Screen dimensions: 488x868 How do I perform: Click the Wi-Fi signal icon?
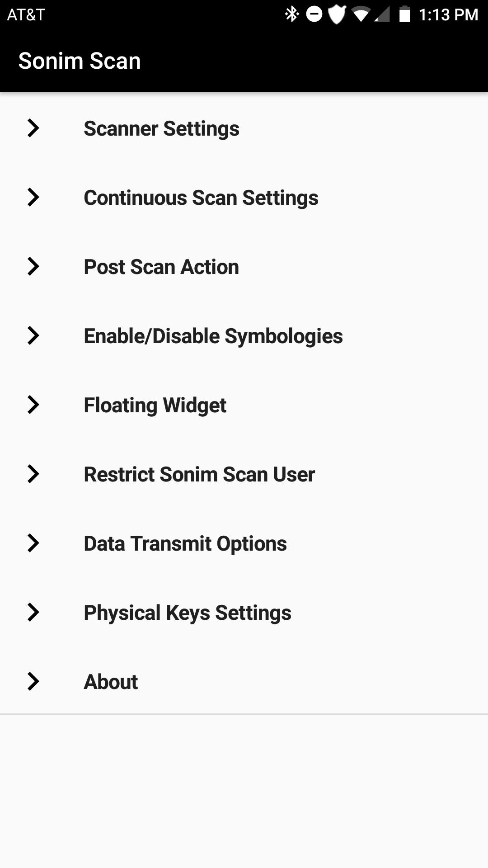(x=361, y=14)
